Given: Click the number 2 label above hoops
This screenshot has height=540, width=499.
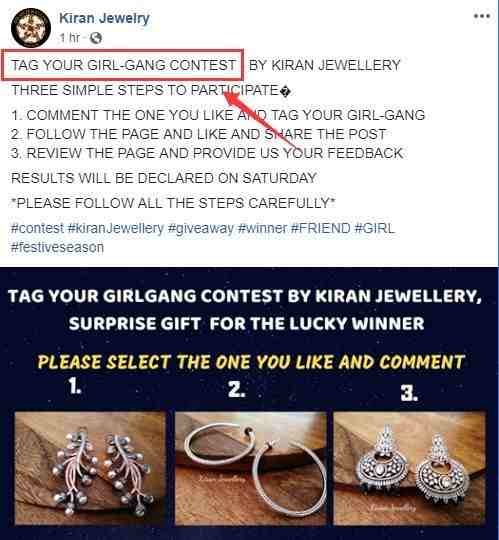Looking at the screenshot, I should click(x=237, y=390).
